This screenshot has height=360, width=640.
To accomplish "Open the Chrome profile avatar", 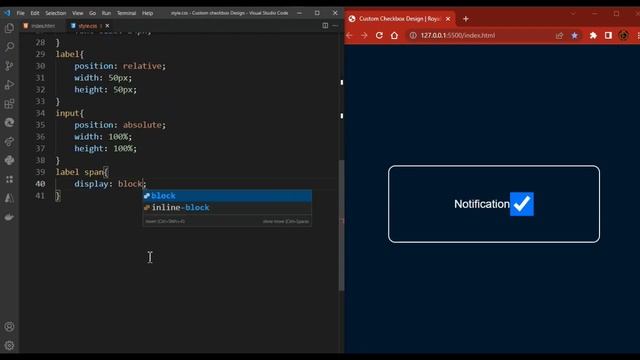I will click(623, 36).
